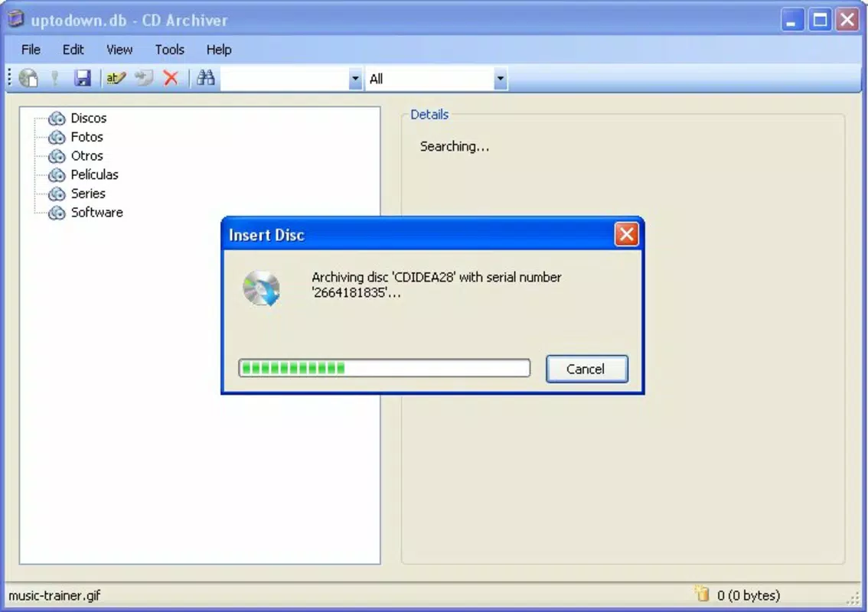Click the window resize grip in status bar
This screenshot has height=612, width=868.
[x=853, y=598]
